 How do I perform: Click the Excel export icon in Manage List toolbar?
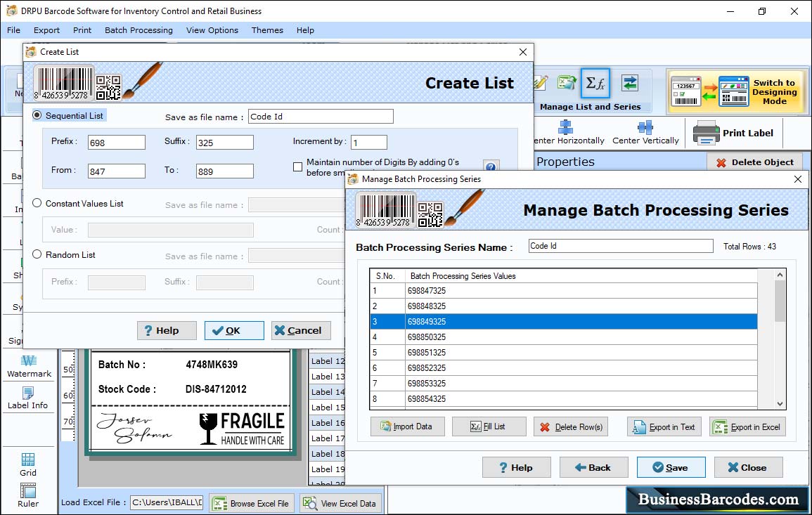pyautogui.click(x=567, y=83)
